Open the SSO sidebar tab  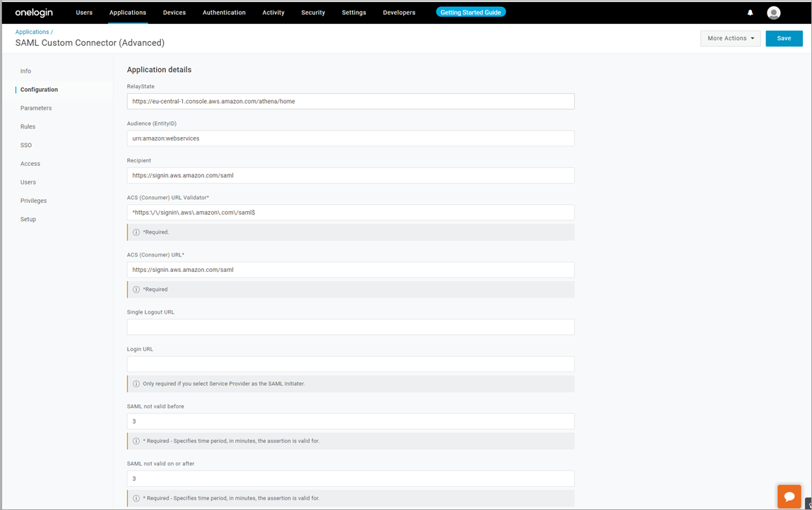point(26,145)
